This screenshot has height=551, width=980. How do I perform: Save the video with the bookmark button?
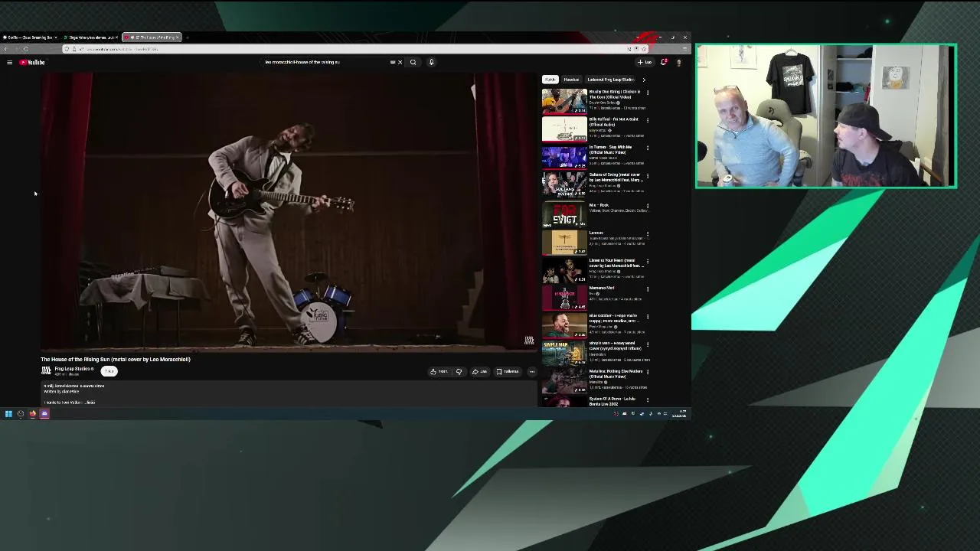point(508,372)
